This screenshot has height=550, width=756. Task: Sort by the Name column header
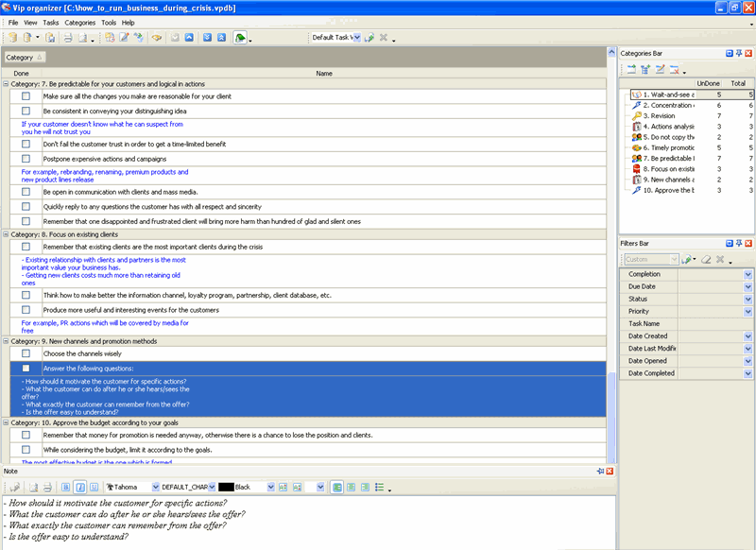324,74
